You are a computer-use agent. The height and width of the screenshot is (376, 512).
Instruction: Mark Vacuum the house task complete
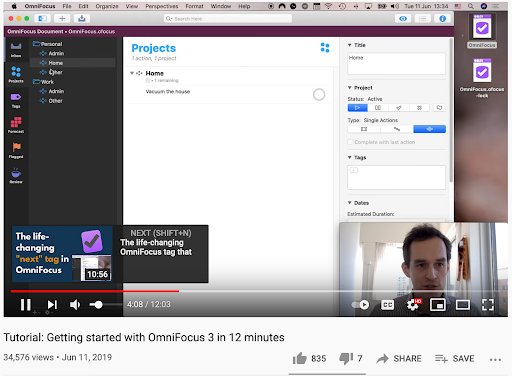319,95
